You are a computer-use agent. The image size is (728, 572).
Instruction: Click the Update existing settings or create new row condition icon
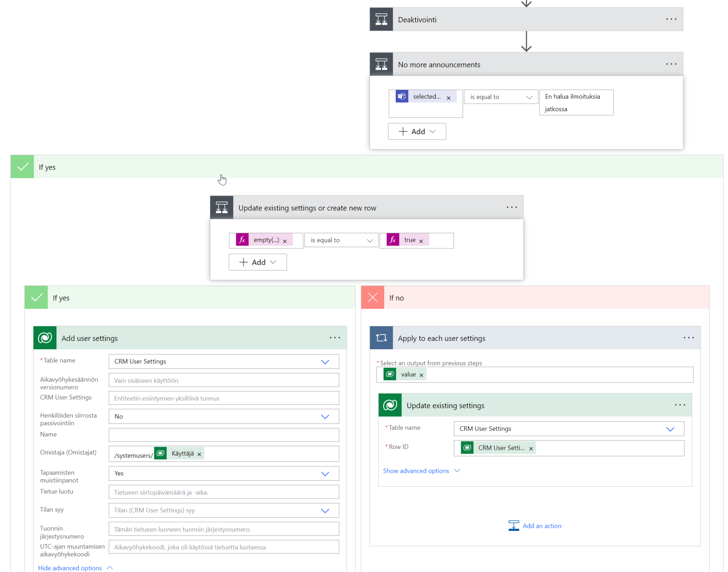click(x=221, y=207)
